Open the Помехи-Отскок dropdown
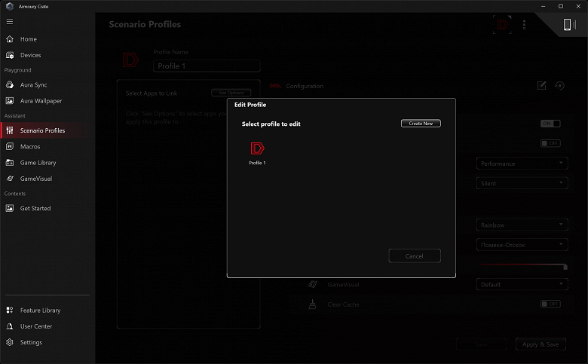 click(522, 245)
